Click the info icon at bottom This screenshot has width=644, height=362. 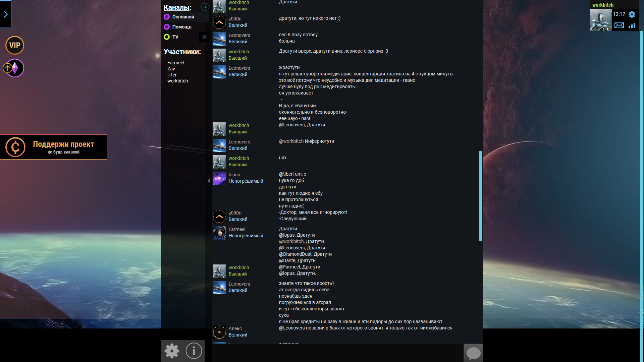coord(194,351)
